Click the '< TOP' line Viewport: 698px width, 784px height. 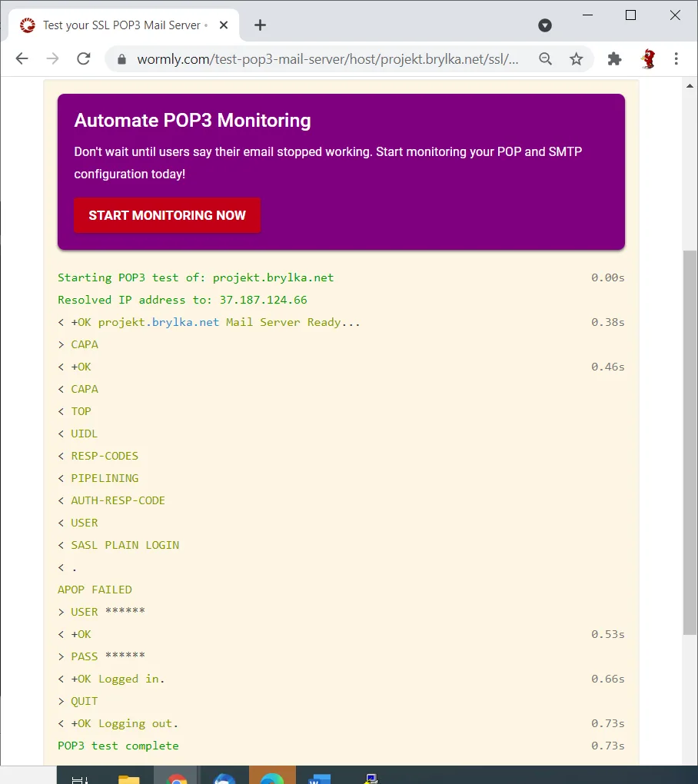[75, 411]
